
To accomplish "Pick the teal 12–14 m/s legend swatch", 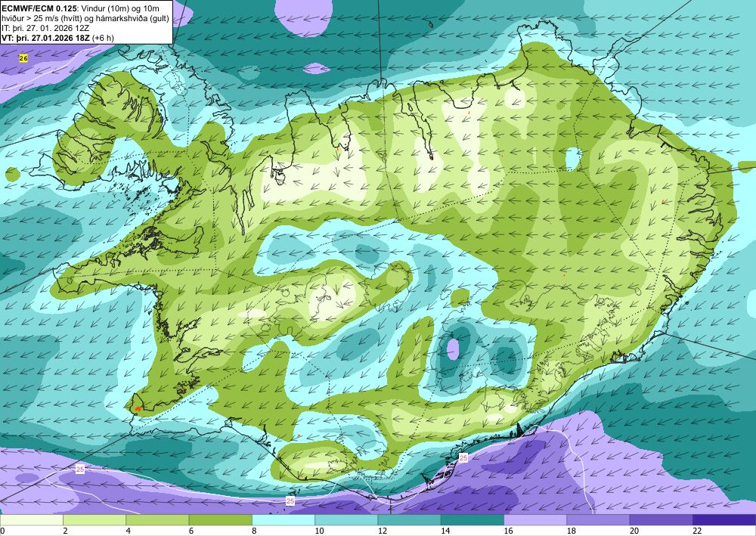I will 409,520.
